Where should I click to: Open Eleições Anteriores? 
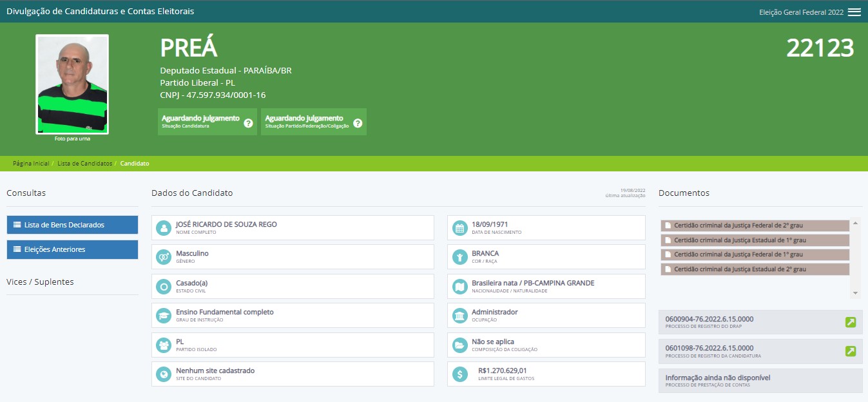[x=72, y=249]
